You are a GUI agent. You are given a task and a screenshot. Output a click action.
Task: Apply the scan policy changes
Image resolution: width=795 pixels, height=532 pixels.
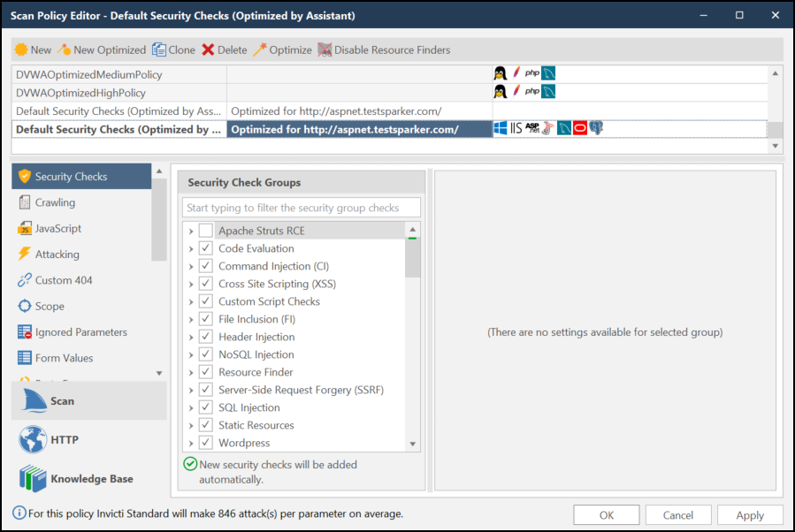(749, 514)
